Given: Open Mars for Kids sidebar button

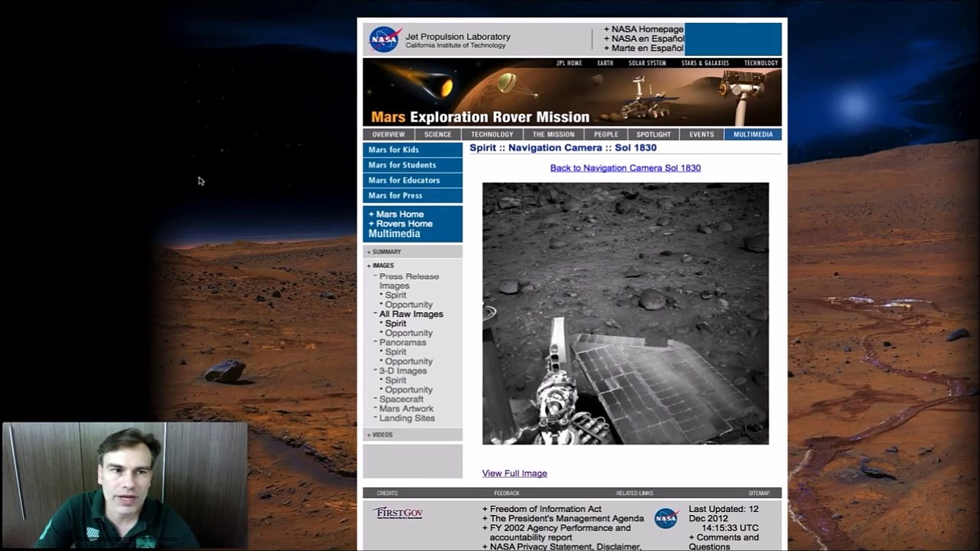Looking at the screenshot, I should pyautogui.click(x=413, y=150).
